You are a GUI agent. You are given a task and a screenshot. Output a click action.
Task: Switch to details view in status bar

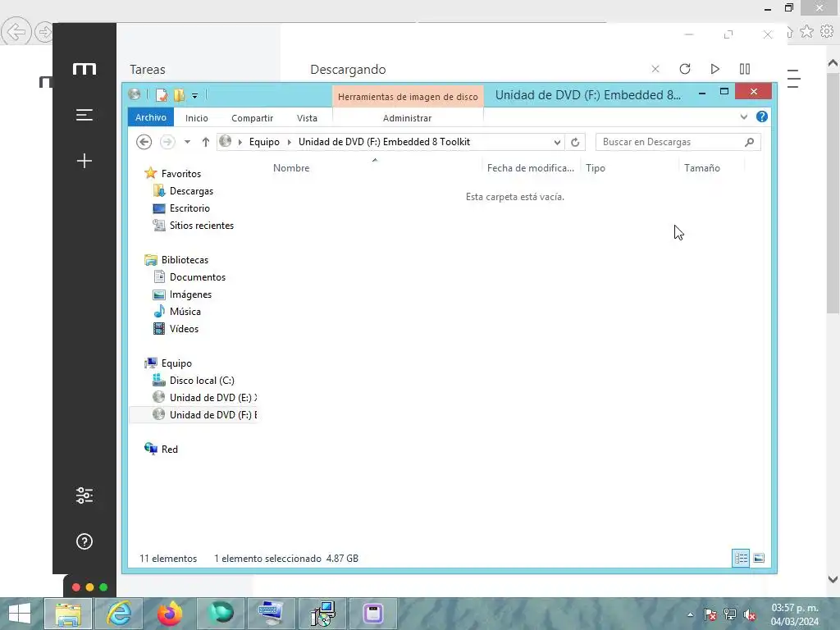click(741, 558)
